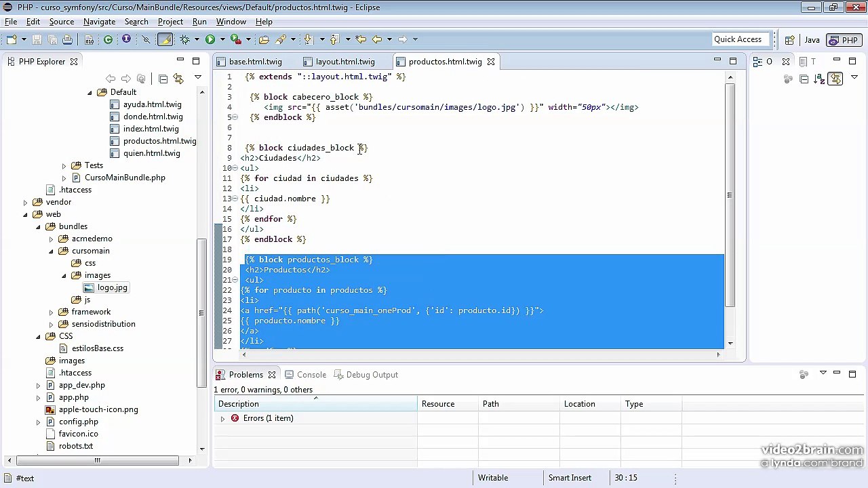
Task: Toggle the selected outline panel button
Action: tap(835, 79)
